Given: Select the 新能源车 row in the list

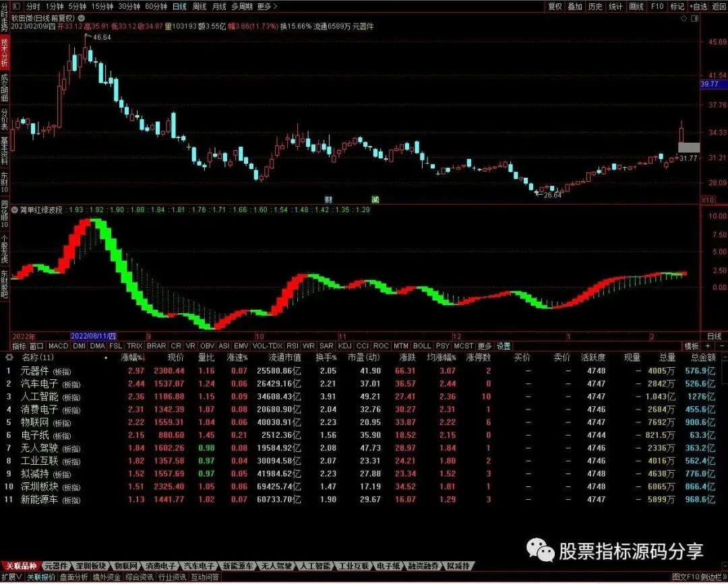Looking at the screenshot, I should [x=362, y=500].
